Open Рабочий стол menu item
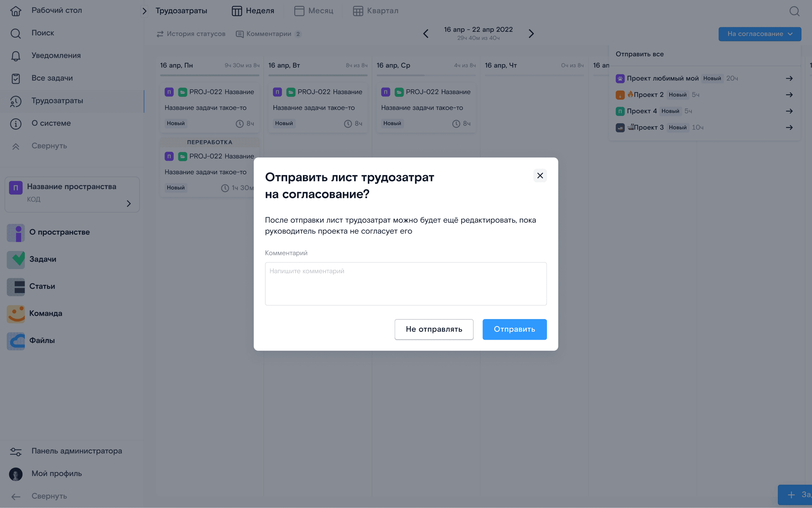 click(x=72, y=11)
